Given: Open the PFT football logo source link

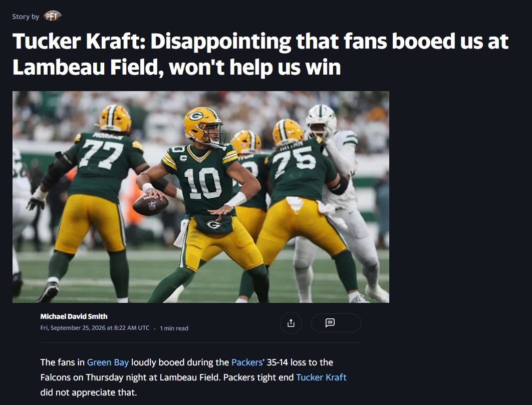Looking at the screenshot, I should point(52,16).
